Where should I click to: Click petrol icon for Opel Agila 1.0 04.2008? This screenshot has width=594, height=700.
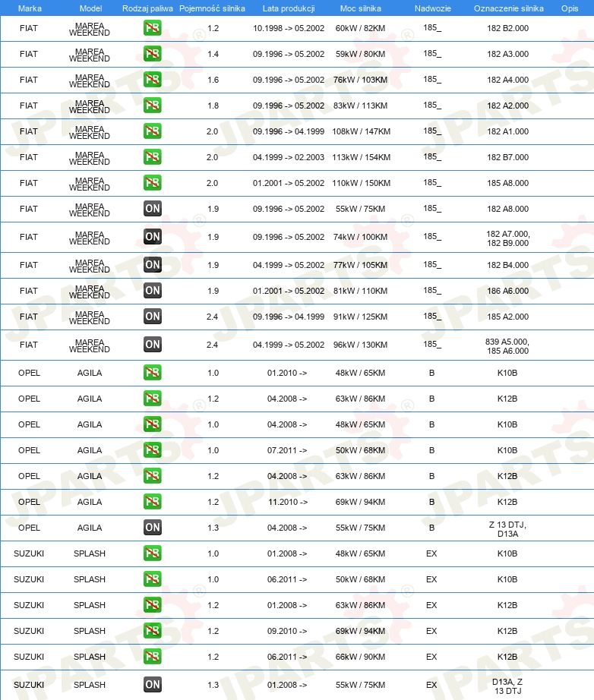pos(152,424)
